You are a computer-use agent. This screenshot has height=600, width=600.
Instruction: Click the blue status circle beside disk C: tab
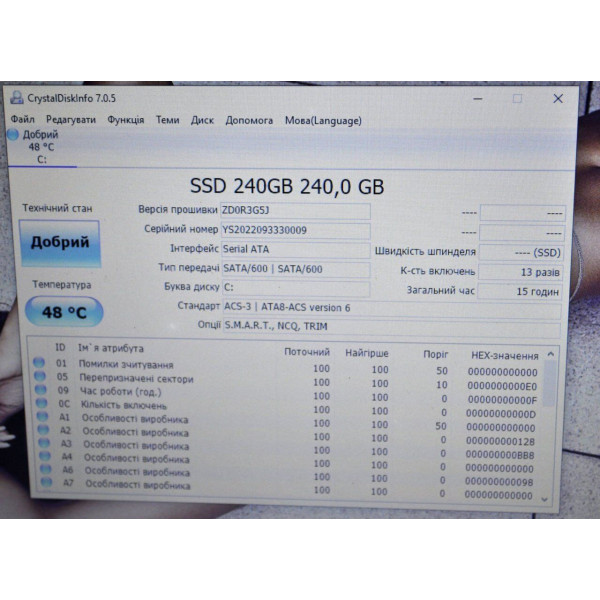13,134
